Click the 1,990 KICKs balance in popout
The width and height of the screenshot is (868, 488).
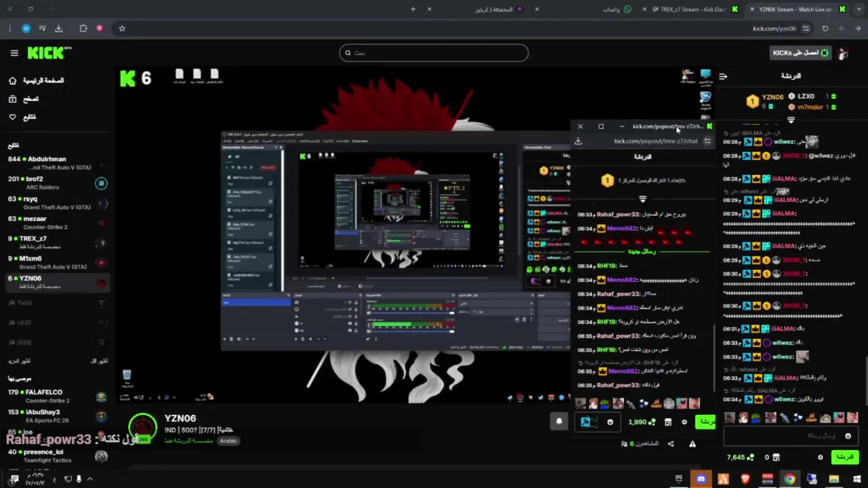[x=642, y=422]
